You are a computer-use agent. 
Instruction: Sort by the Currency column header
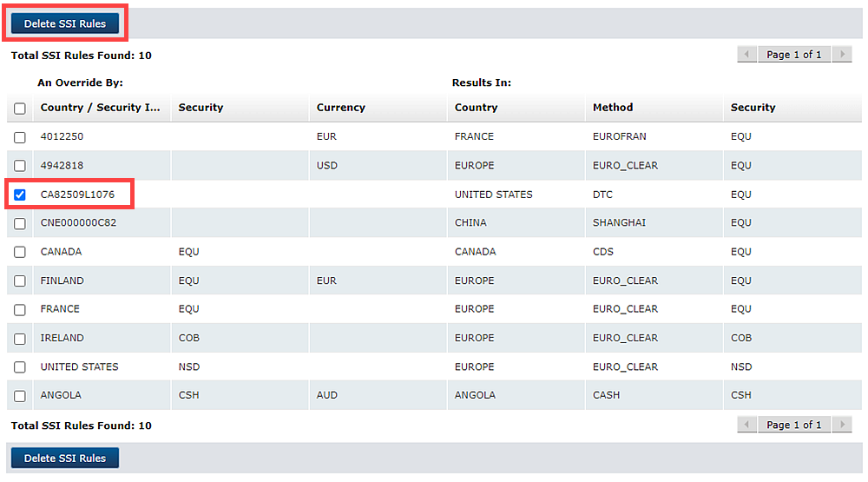341,108
